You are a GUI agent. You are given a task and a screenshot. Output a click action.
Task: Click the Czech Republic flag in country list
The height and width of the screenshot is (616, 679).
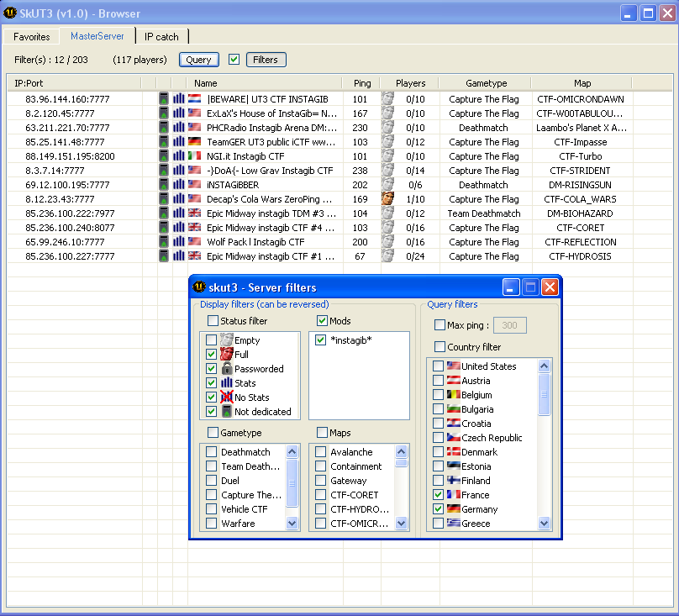454,437
